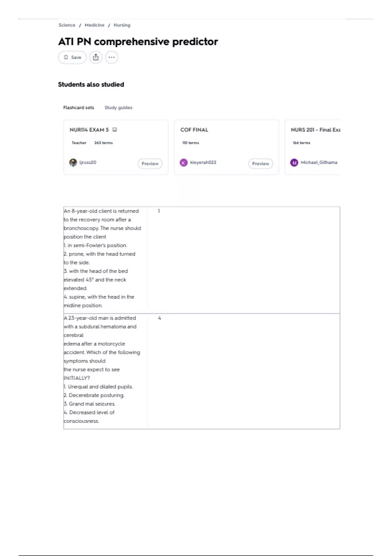The image size is (392, 556).
Task: Click the kieyerah022 username
Action: tap(203, 163)
